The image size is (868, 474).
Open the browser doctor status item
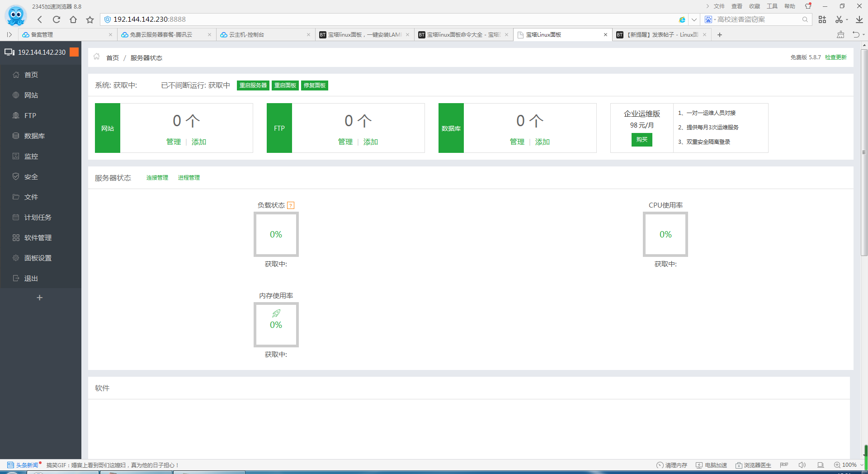(x=753, y=465)
